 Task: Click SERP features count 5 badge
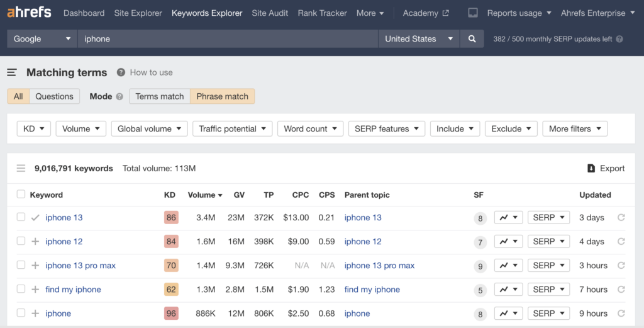(480, 290)
